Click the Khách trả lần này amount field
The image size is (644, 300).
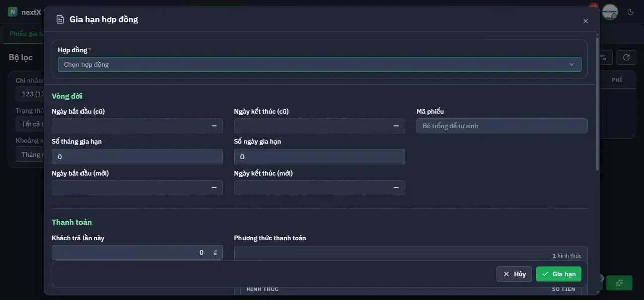(137, 252)
